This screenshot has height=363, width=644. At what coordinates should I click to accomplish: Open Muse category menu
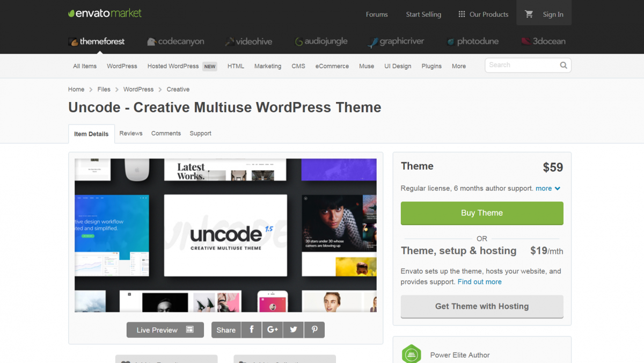click(367, 66)
